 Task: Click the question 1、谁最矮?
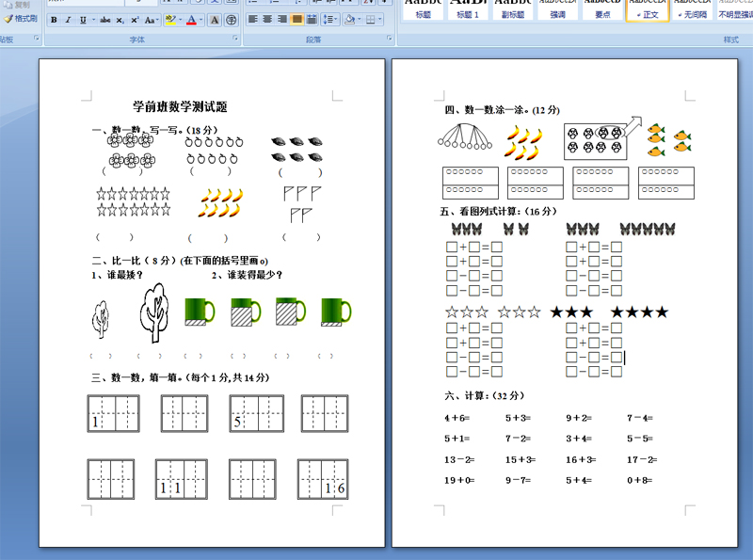tap(117, 275)
